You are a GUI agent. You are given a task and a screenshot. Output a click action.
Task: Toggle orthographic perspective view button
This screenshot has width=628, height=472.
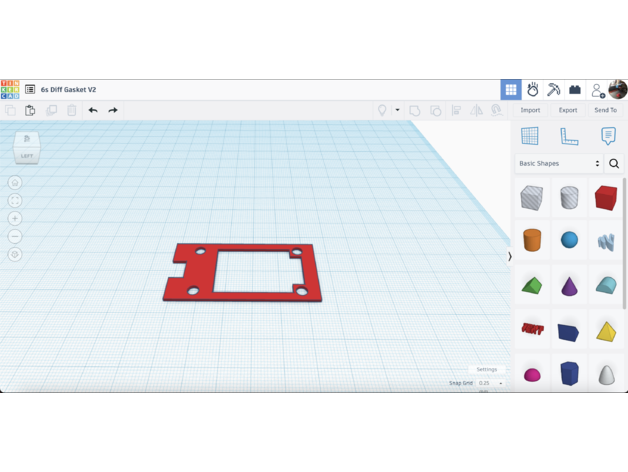(x=15, y=254)
